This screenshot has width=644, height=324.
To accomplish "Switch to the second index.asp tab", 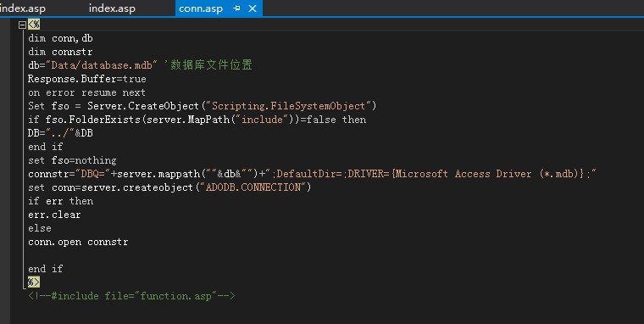I will pos(112,8).
